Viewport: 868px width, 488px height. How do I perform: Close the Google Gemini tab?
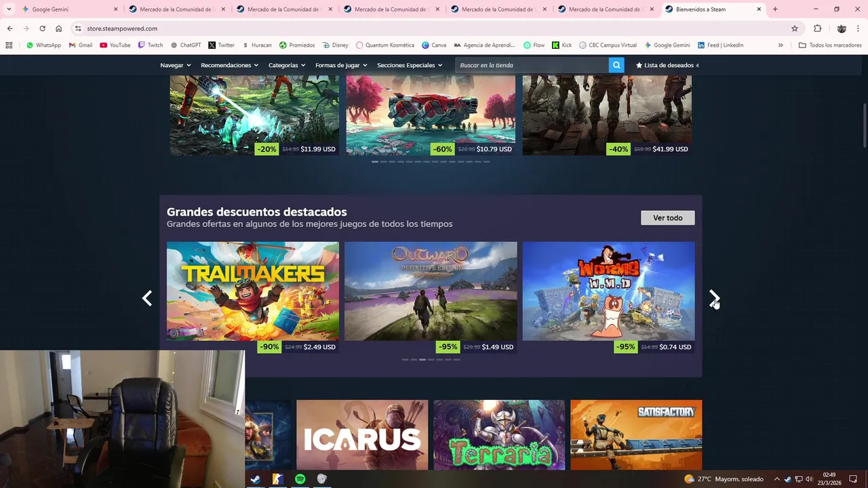point(116,9)
